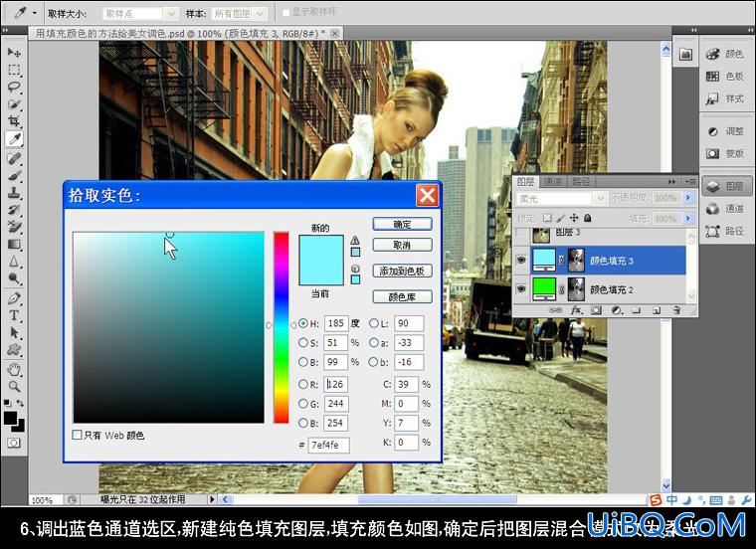Viewport: 756px width, 549px height.
Task: Click the new color preview swatch
Action: pyautogui.click(x=321, y=249)
